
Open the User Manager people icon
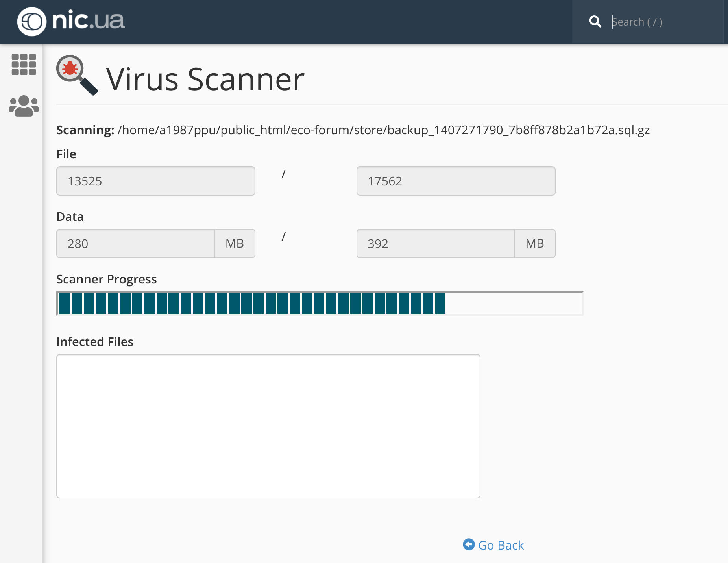(24, 106)
